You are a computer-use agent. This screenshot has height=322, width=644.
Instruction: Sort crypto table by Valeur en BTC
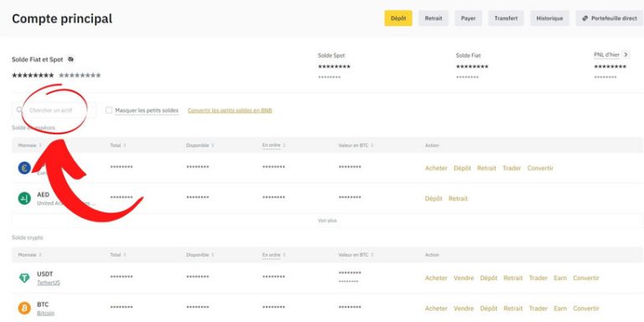[x=356, y=255]
